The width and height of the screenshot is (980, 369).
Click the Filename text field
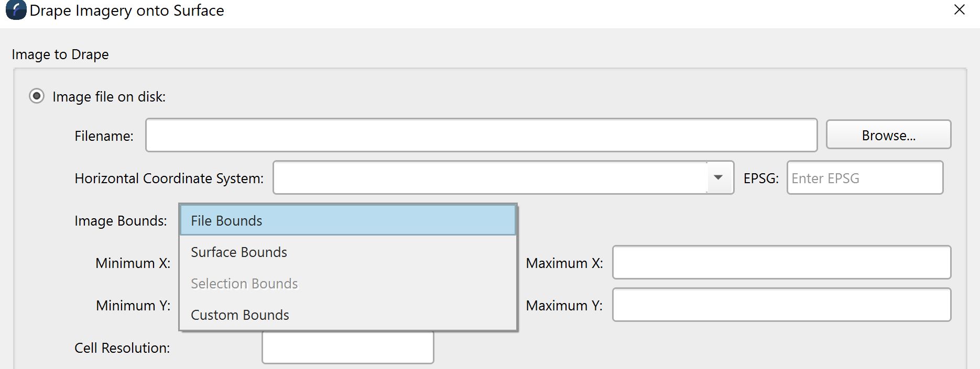[481, 136]
